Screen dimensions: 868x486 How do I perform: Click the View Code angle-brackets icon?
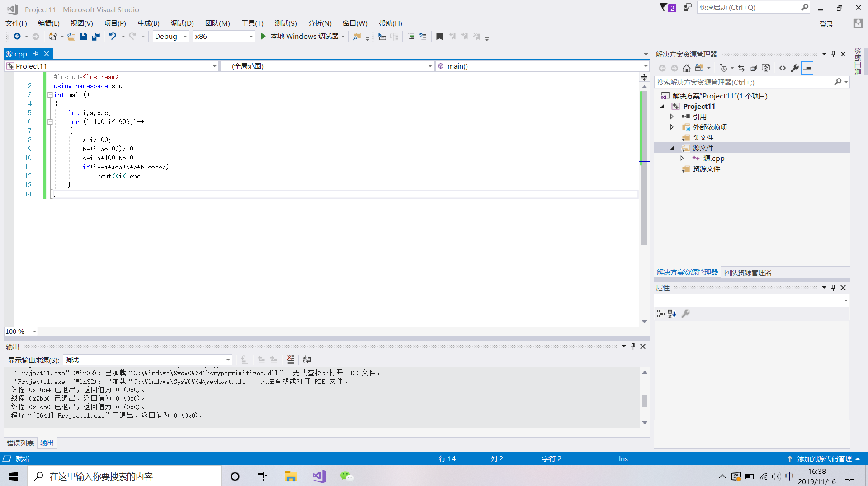pos(783,68)
